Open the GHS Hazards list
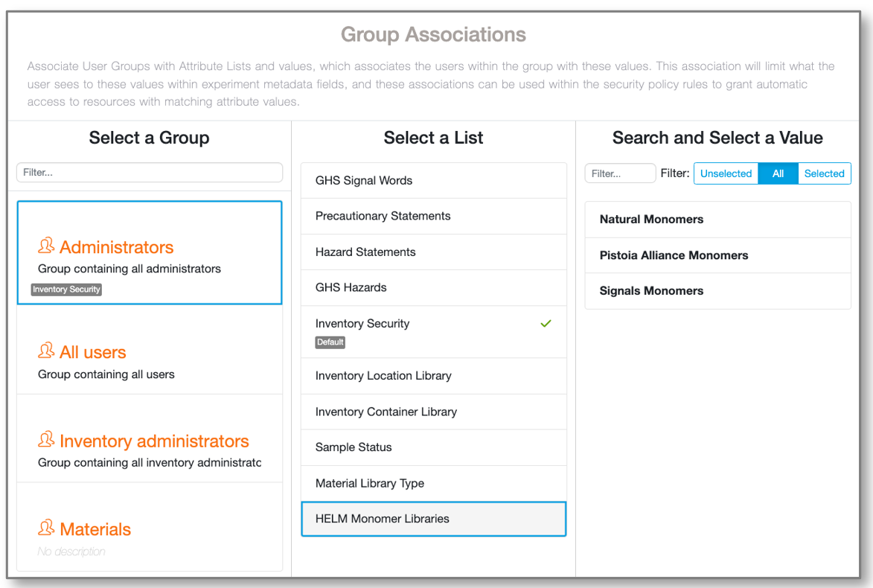Viewport: 873px width, 588px height. pos(434,287)
